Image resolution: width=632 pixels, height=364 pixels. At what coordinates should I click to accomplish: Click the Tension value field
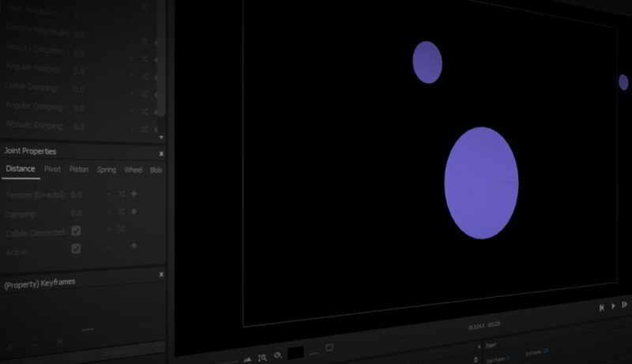coord(77,194)
